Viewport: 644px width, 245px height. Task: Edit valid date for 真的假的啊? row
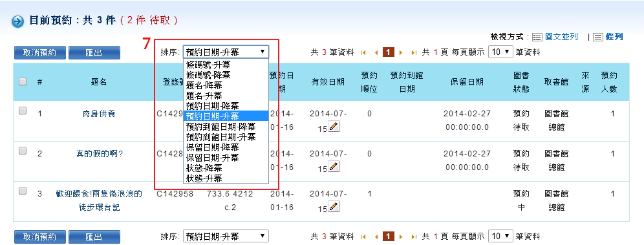click(334, 167)
